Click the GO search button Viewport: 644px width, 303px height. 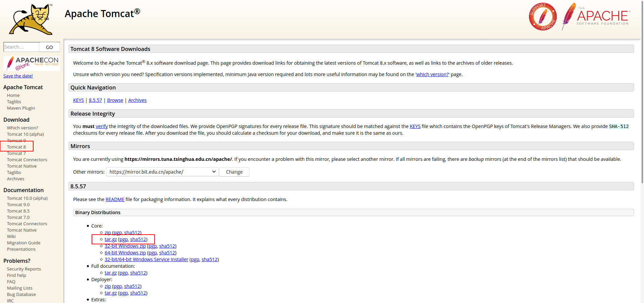point(49,47)
